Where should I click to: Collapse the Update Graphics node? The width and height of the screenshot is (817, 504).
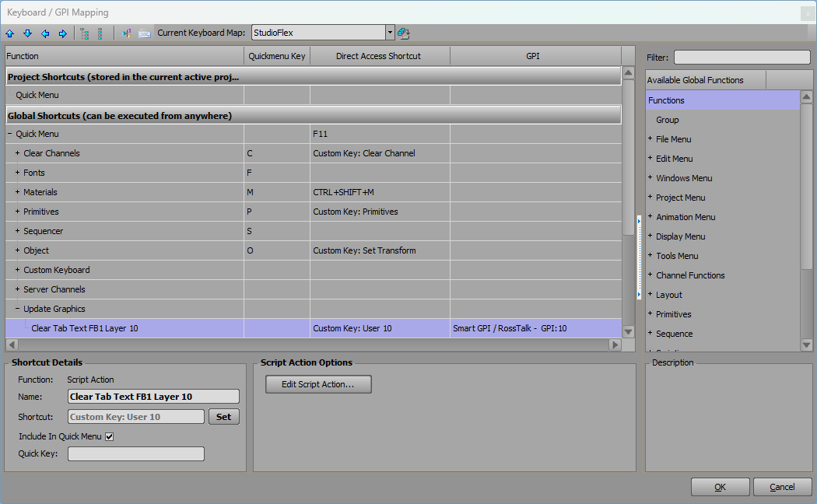tap(17, 309)
